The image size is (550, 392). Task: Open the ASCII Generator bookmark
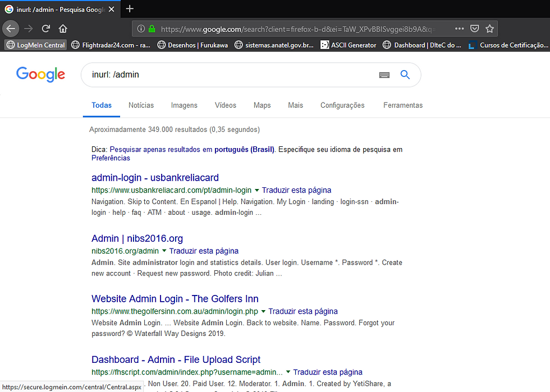[349, 45]
